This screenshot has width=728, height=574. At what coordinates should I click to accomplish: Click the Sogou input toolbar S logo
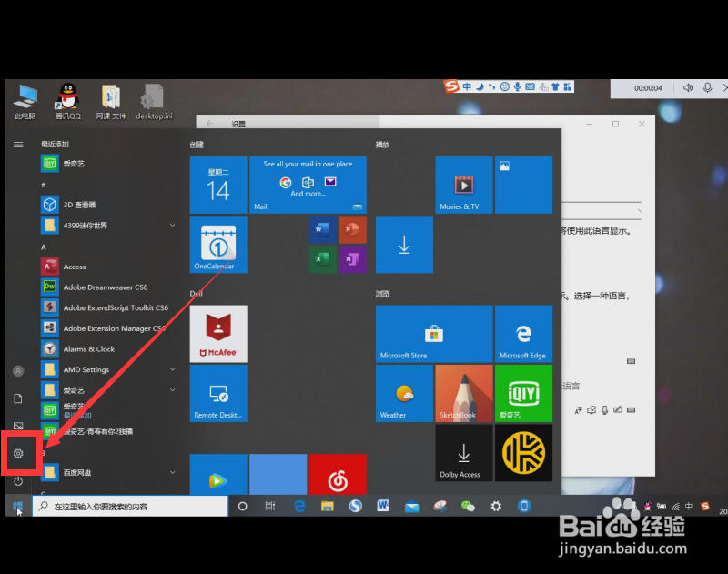[451, 86]
